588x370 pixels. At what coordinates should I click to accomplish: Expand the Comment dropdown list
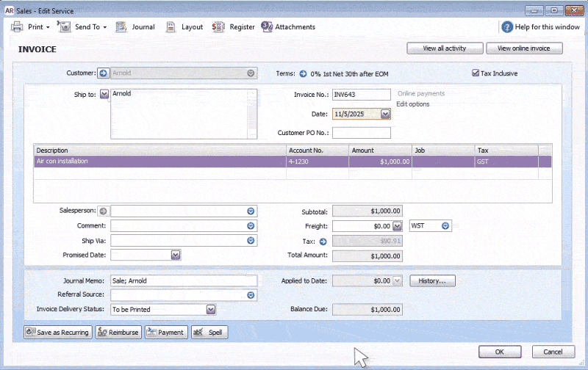[251, 226]
